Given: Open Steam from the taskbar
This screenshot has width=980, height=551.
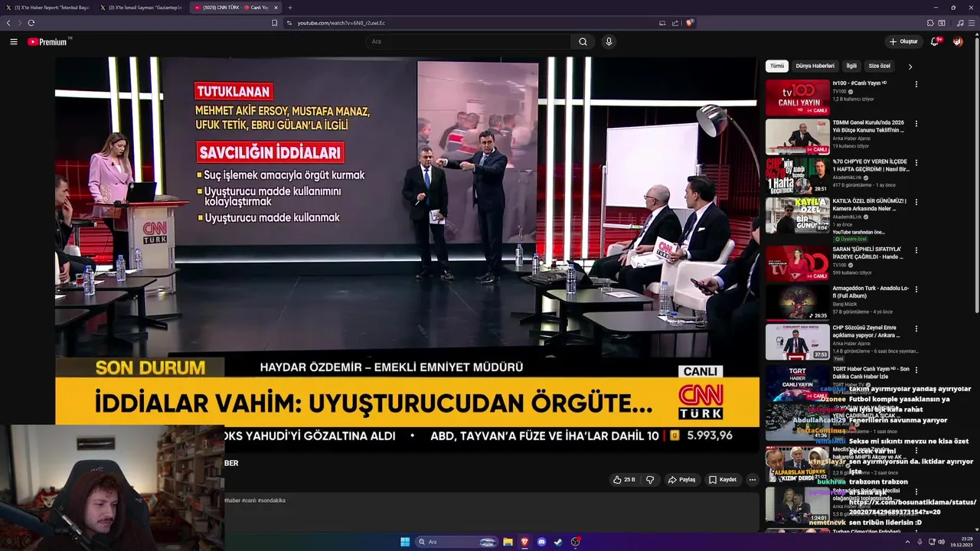Looking at the screenshot, I should pos(558,542).
